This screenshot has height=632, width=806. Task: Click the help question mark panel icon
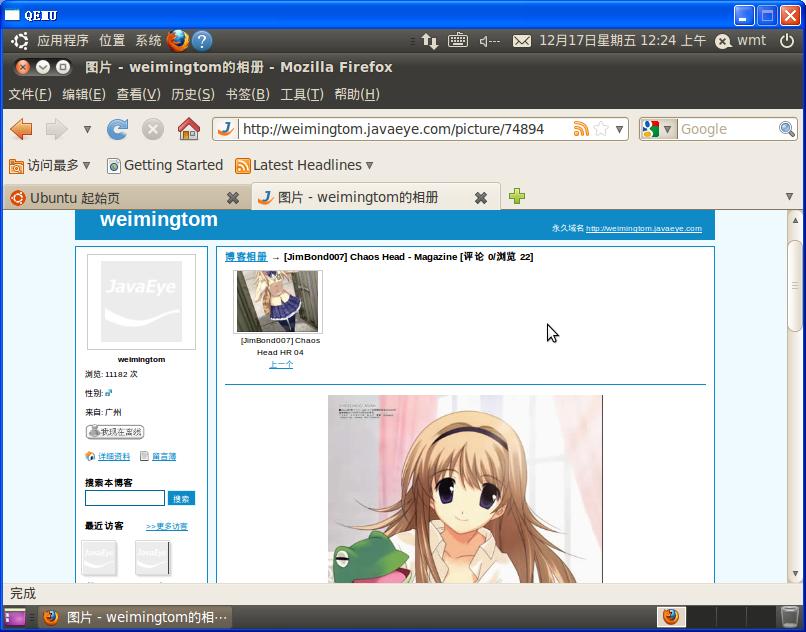click(202, 41)
